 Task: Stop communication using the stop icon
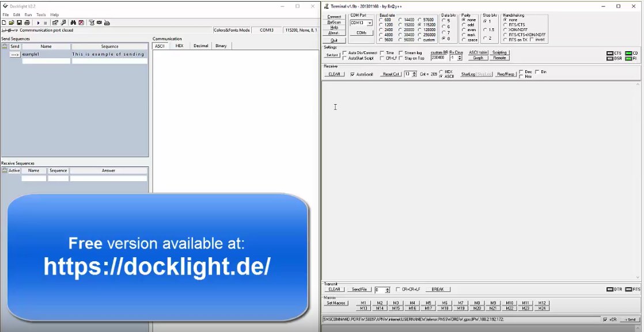point(46,22)
